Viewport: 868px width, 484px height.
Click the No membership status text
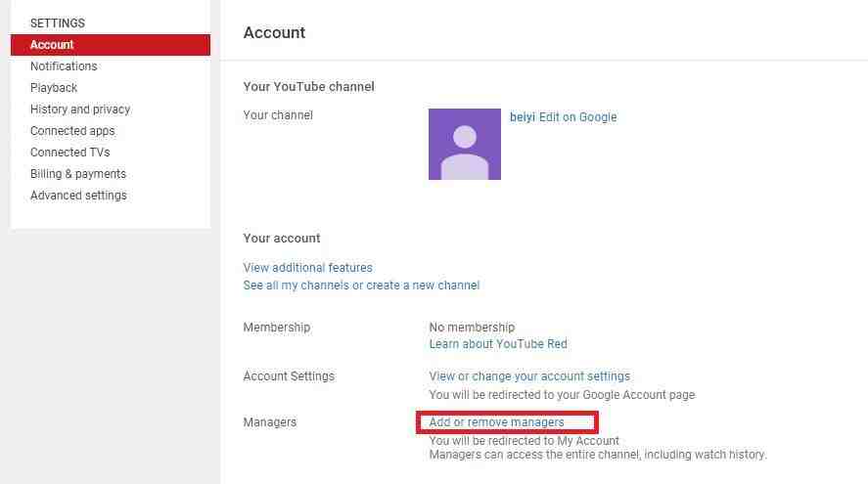tap(472, 328)
